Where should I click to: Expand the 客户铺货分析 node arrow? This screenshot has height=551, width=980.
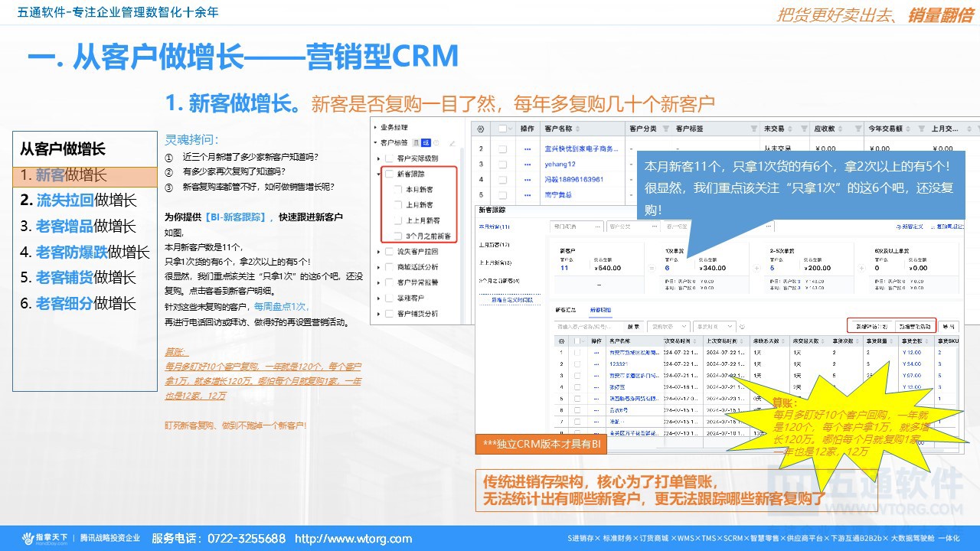pos(378,314)
